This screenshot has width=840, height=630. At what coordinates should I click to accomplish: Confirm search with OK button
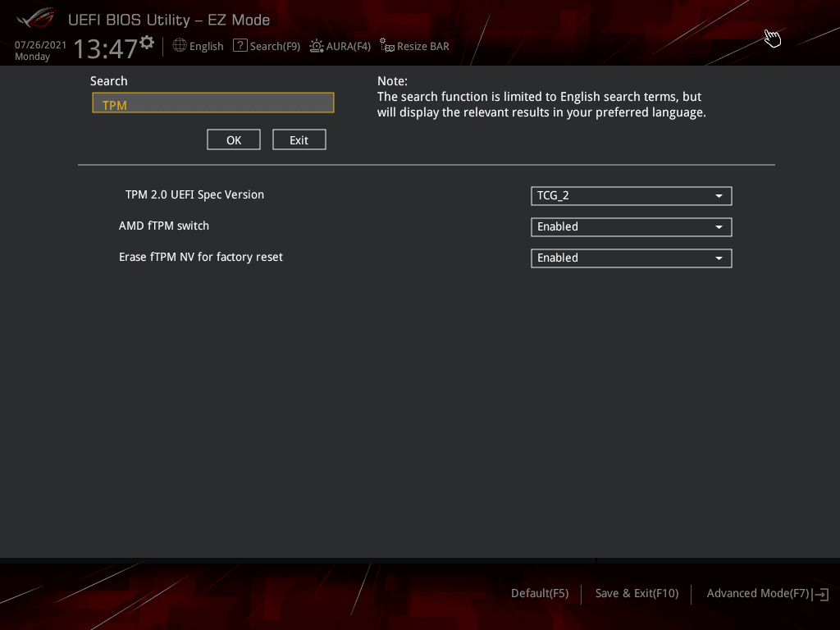coord(234,139)
